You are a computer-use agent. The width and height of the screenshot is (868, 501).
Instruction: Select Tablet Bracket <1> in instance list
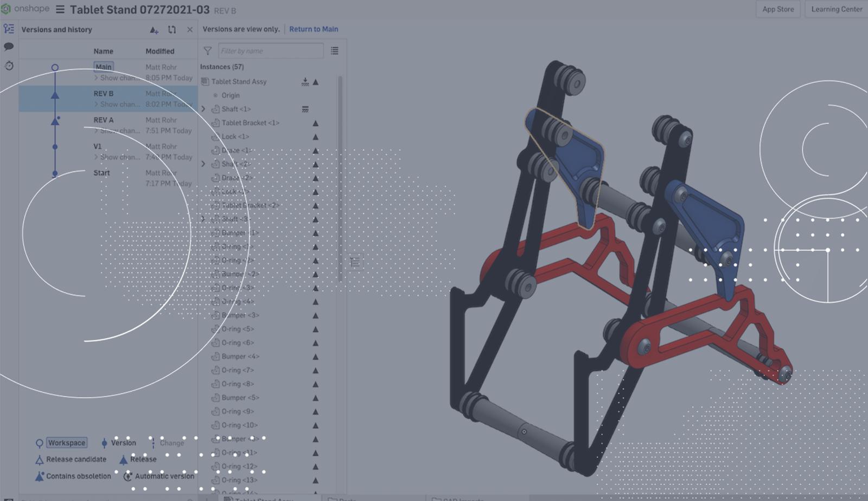point(250,123)
